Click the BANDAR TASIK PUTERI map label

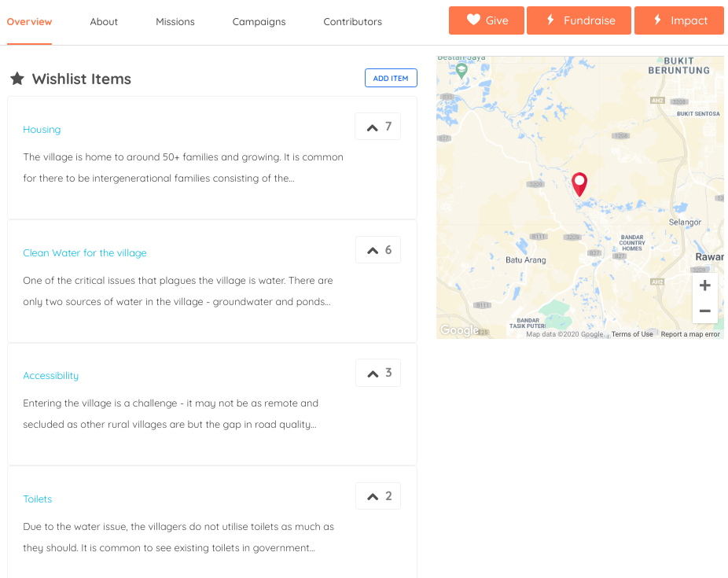(x=528, y=323)
